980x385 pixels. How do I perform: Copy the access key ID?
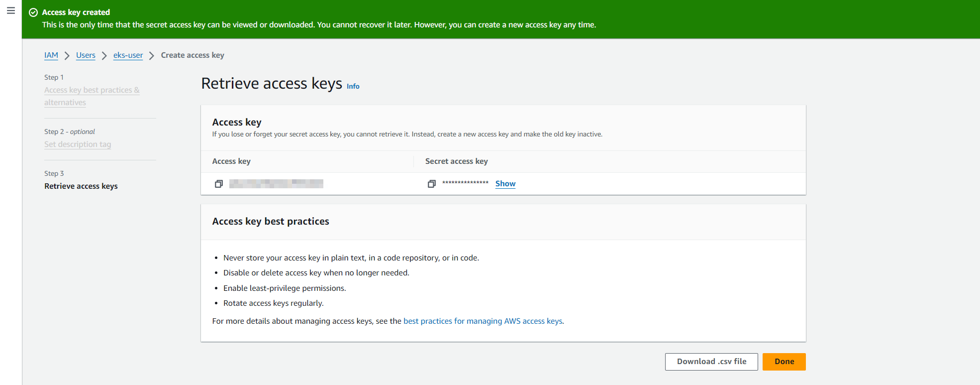218,184
